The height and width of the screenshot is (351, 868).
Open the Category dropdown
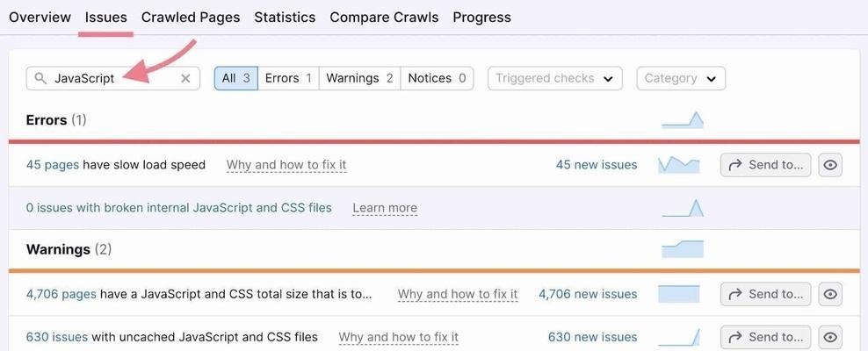click(681, 78)
